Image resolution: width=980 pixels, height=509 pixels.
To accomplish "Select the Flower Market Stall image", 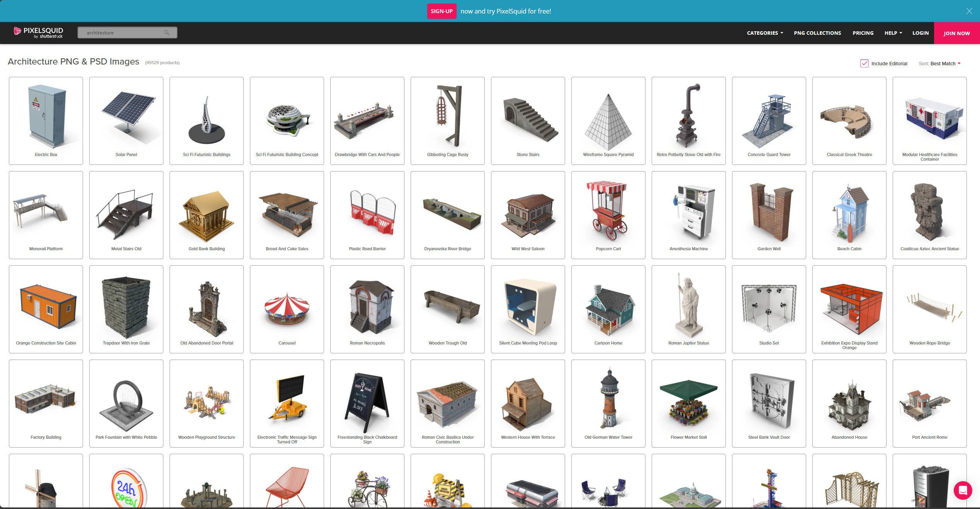I will [689, 403].
